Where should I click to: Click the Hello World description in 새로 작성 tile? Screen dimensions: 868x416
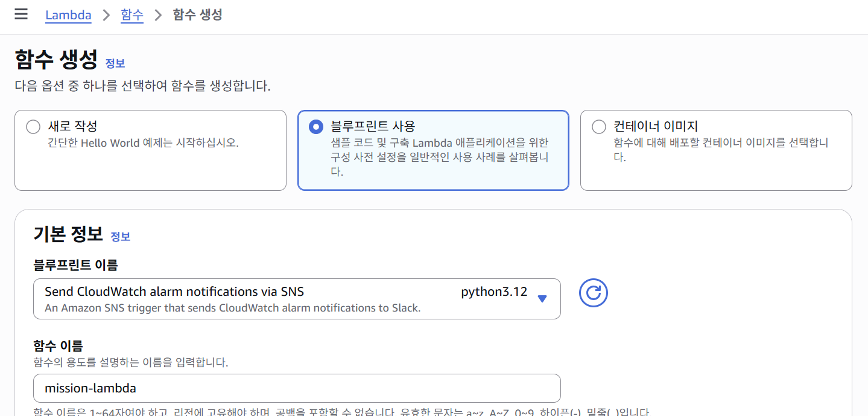click(143, 144)
